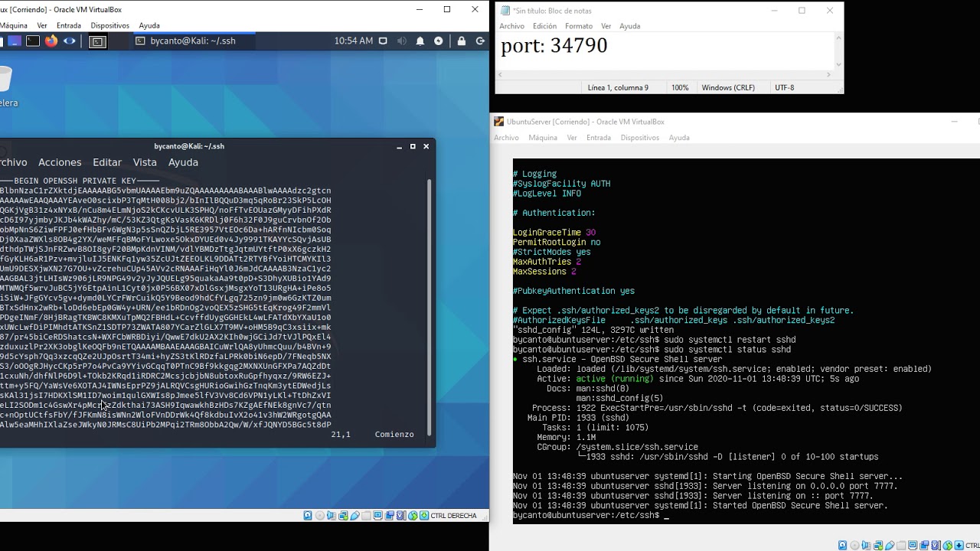Screen dimensions: 980x551
Task: Click the 100% zoom indicator in Notepad
Action: [680, 87]
